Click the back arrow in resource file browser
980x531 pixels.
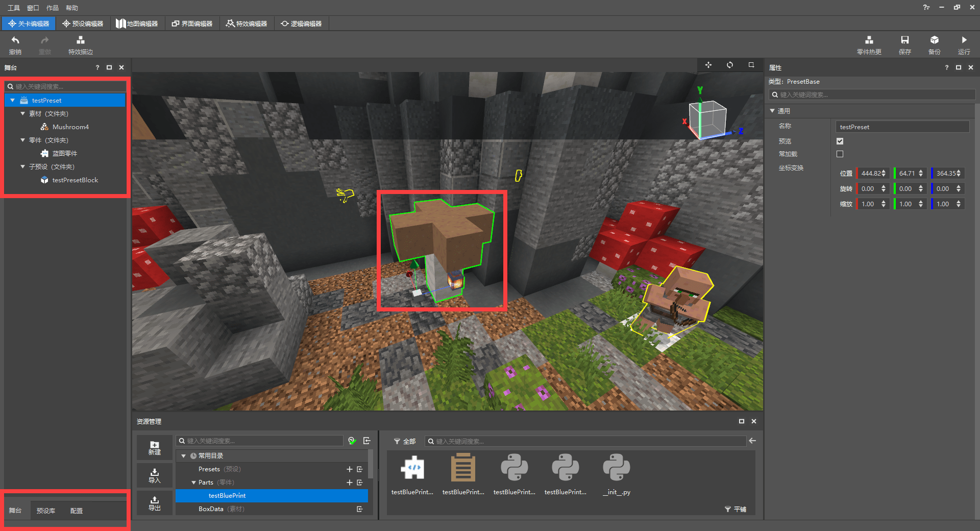(x=752, y=441)
